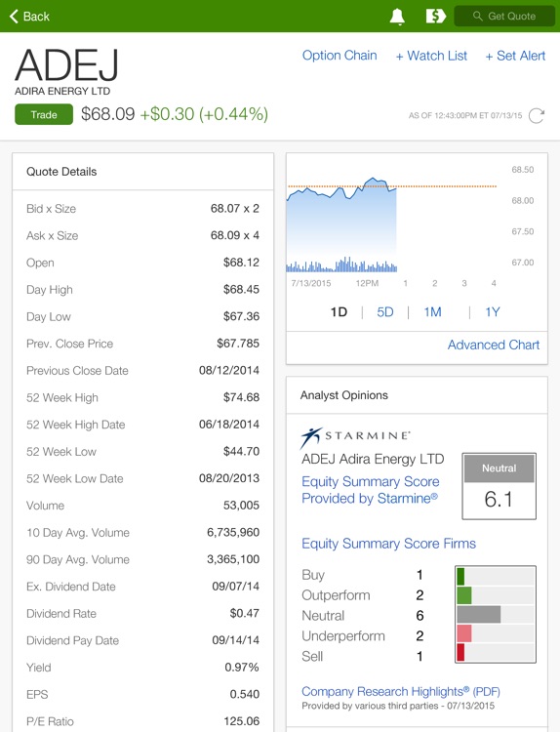Viewport: 560px width, 732px height.
Task: Click the EPS value 0.540
Action: pos(245,695)
